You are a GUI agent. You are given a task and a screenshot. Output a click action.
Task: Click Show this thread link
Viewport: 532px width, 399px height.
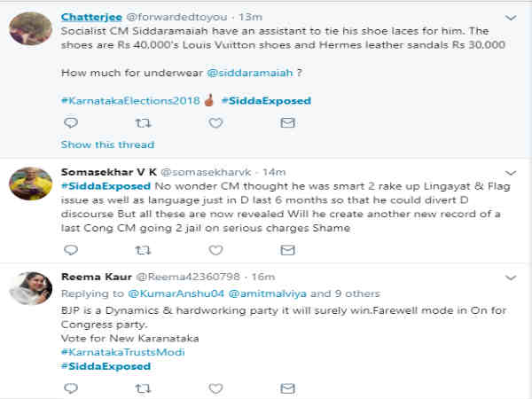(x=107, y=145)
